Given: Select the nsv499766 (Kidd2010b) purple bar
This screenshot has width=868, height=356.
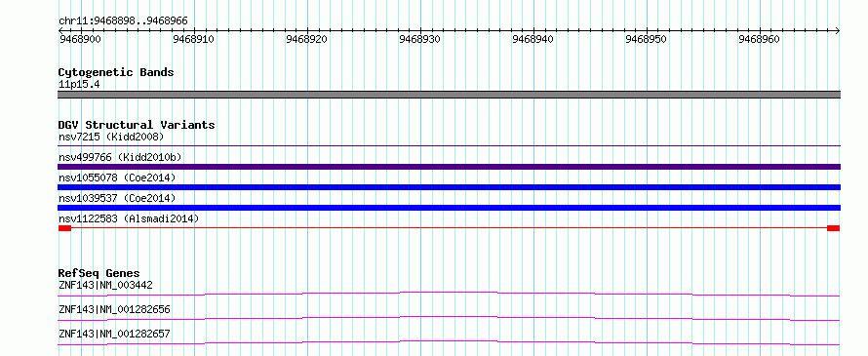Looking at the screenshot, I should pyautogui.click(x=449, y=167).
